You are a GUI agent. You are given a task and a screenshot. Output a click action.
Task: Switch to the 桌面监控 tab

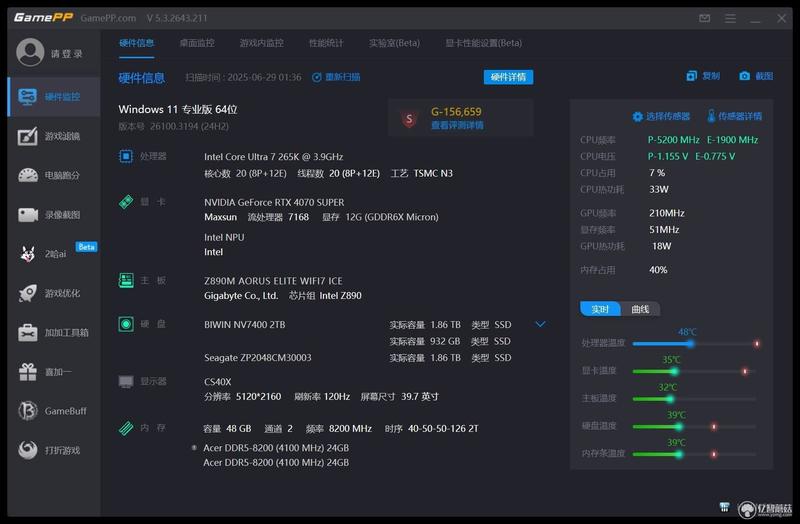pyautogui.click(x=197, y=43)
